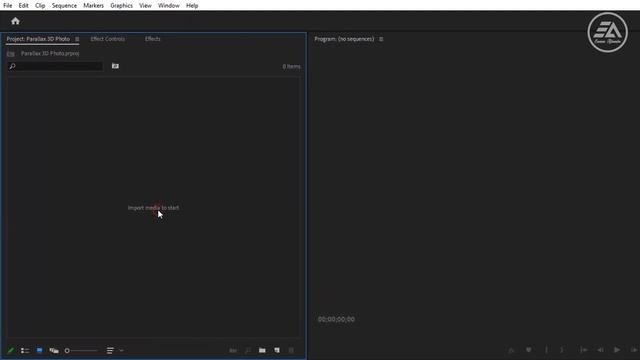640x360 pixels.
Task: Go to In point
Action: [584, 350]
